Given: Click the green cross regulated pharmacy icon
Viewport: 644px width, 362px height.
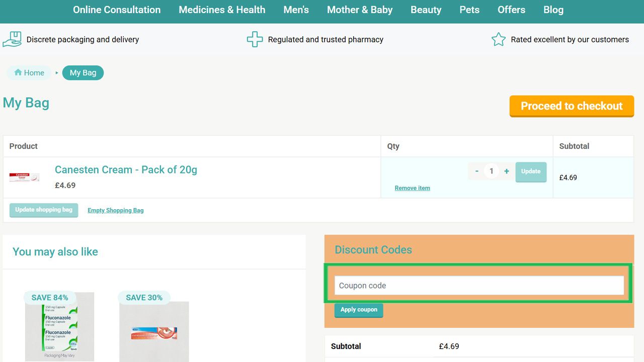Looking at the screenshot, I should tap(255, 39).
